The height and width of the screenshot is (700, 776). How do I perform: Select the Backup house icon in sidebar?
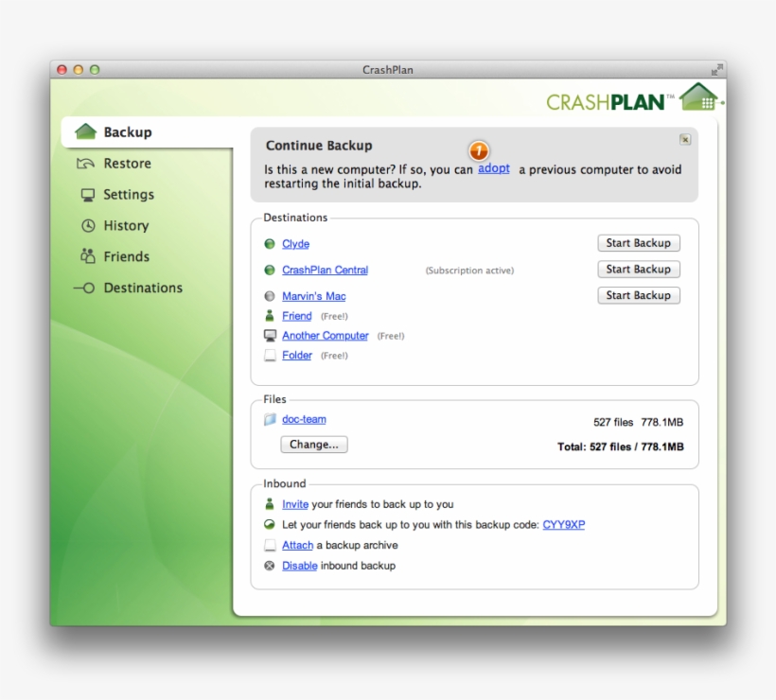(x=88, y=131)
